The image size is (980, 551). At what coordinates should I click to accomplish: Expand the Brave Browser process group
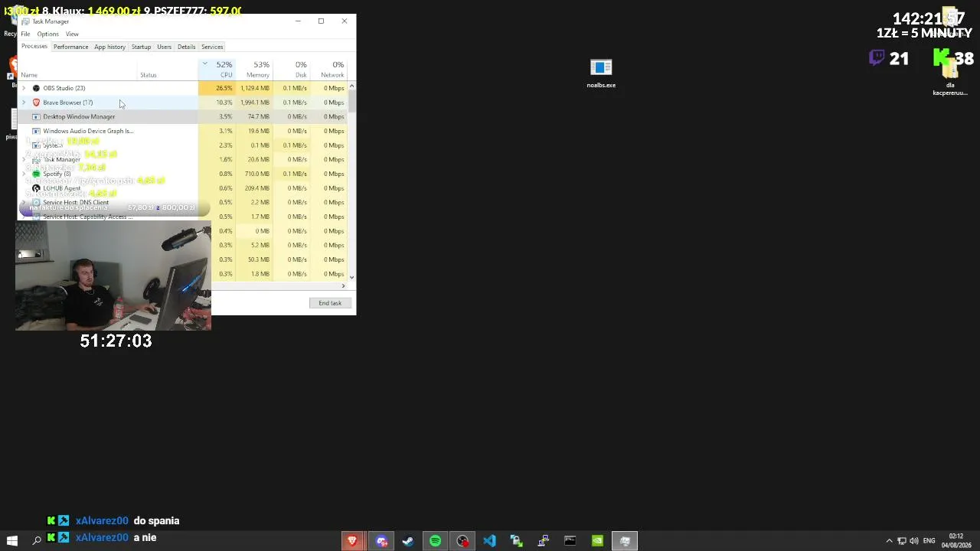[24, 103]
